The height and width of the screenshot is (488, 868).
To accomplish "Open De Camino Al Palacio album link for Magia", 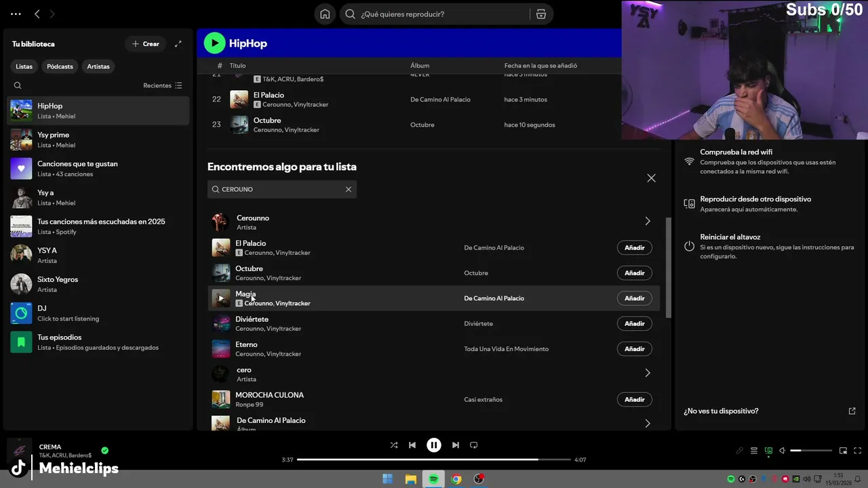I will pos(494,298).
